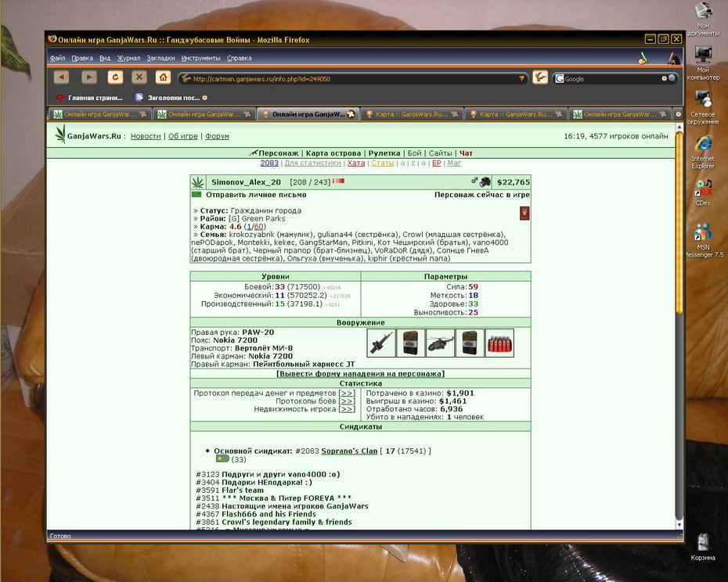This screenshot has height=582, width=728.
Task: Click in the Google search field
Action: point(613,79)
